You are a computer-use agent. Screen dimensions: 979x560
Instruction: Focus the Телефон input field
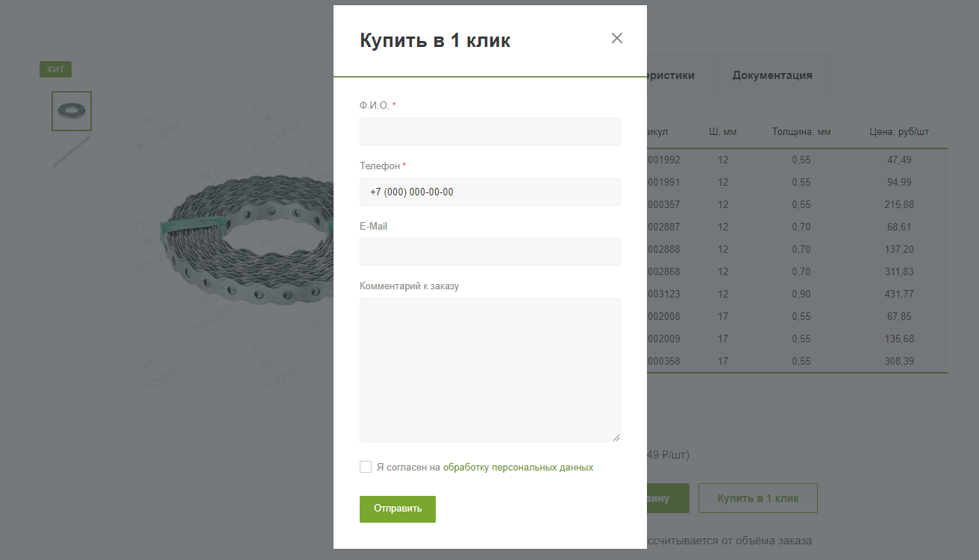coord(489,192)
